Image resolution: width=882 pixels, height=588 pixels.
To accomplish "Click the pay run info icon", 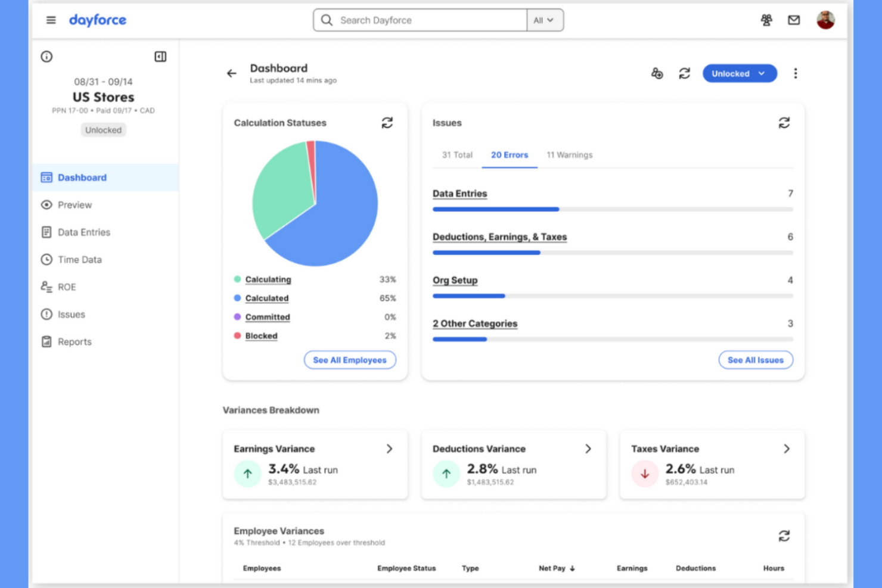I will click(x=46, y=57).
